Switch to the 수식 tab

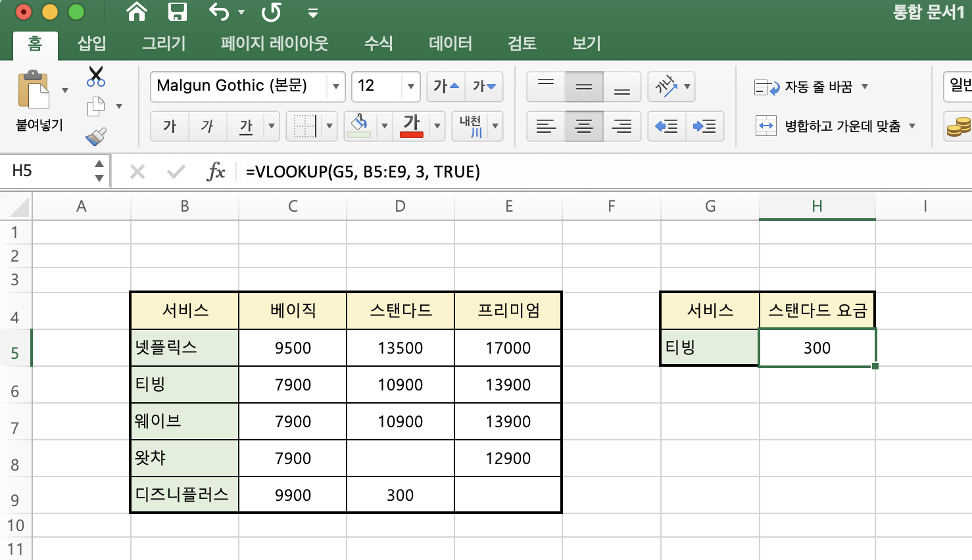coord(379,43)
